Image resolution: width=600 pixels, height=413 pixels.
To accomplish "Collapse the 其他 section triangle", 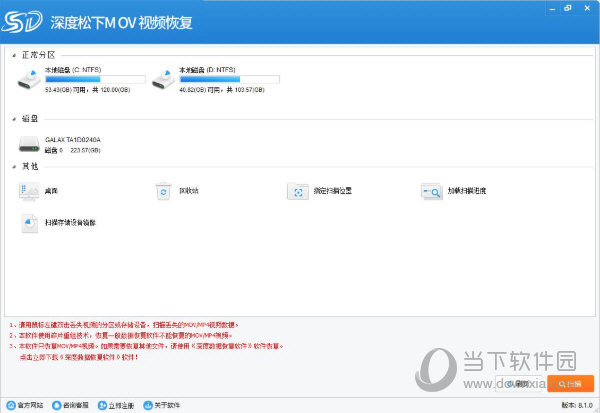I will 14,167.
